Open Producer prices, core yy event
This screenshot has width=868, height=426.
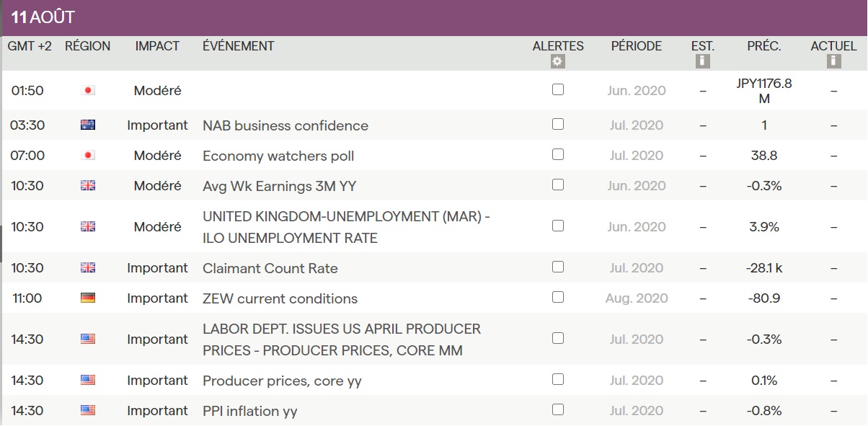click(x=282, y=381)
